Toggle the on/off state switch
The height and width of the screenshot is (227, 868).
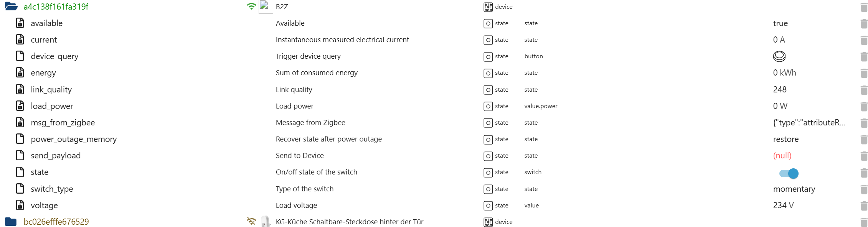pyautogui.click(x=789, y=173)
